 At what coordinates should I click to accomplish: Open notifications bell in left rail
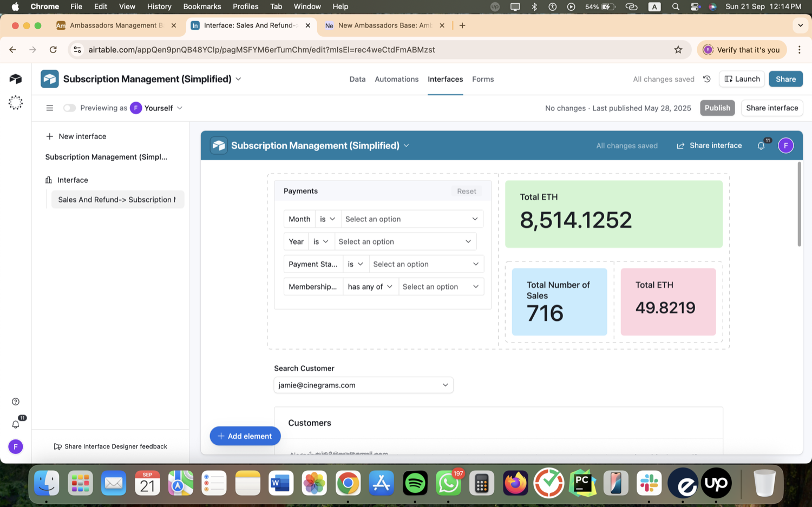(16, 424)
